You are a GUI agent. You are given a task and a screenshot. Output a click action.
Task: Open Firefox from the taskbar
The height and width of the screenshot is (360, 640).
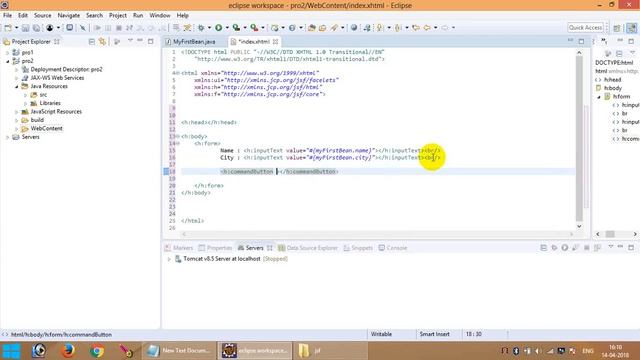pos(68,351)
